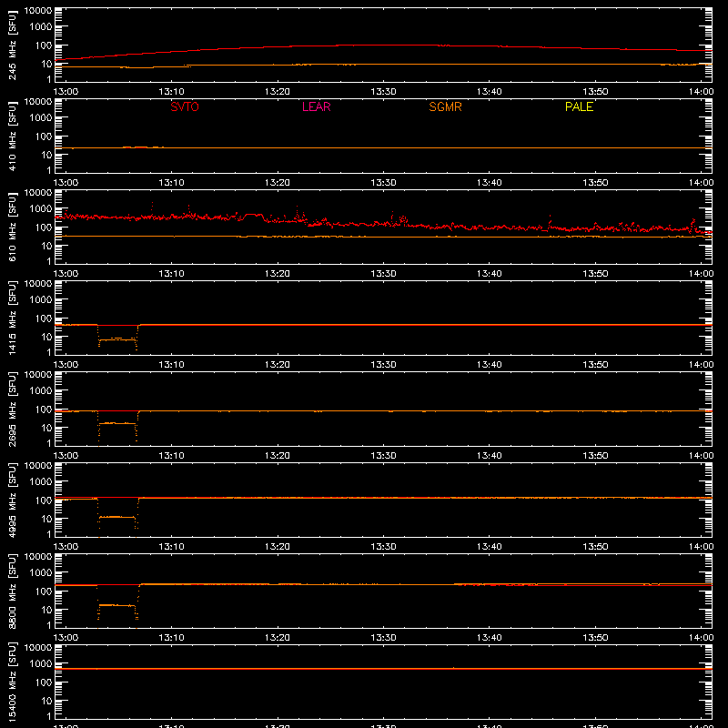Click 14:00 tick under the 4995 MHz plot
The height and width of the screenshot is (728, 728).
701,547
